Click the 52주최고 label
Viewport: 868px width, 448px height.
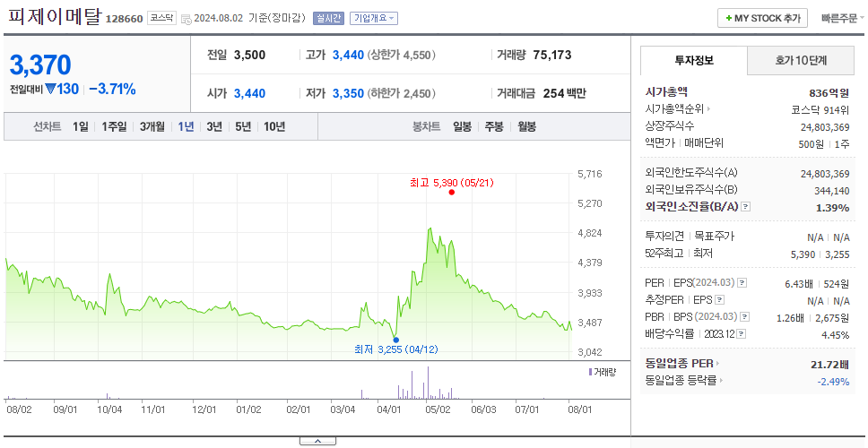664,254
